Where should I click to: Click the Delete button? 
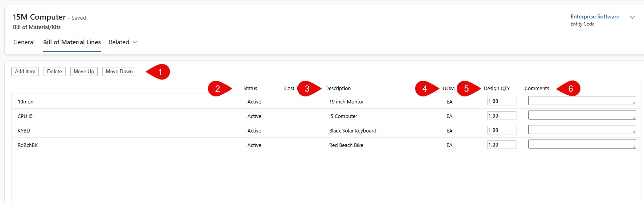point(55,71)
